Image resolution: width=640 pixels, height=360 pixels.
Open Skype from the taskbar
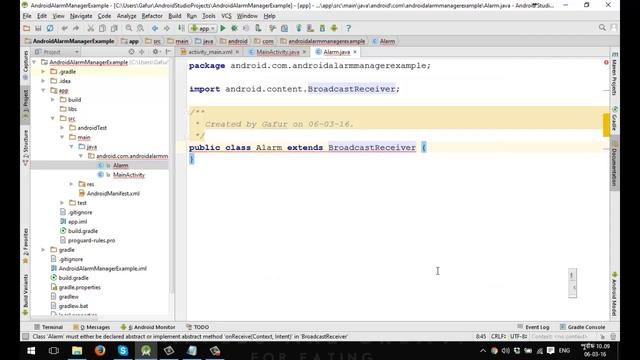[123, 350]
